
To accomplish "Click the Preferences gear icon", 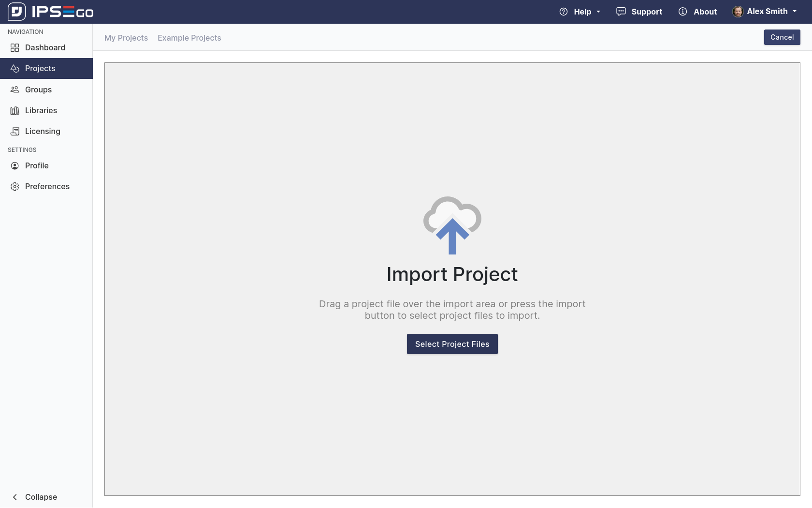I will click(15, 186).
